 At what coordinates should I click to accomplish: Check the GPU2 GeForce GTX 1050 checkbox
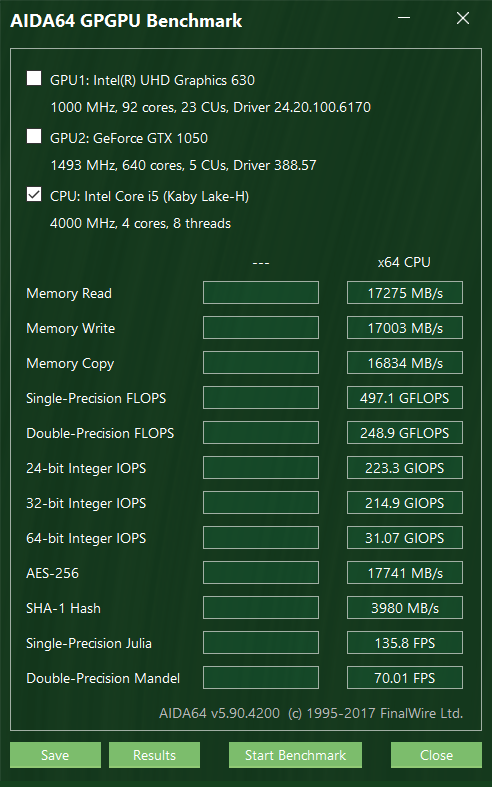click(34, 136)
